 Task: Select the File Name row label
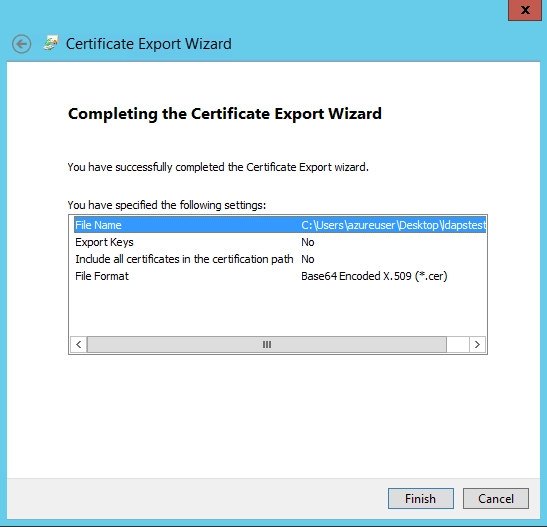pyautogui.click(x=98, y=225)
